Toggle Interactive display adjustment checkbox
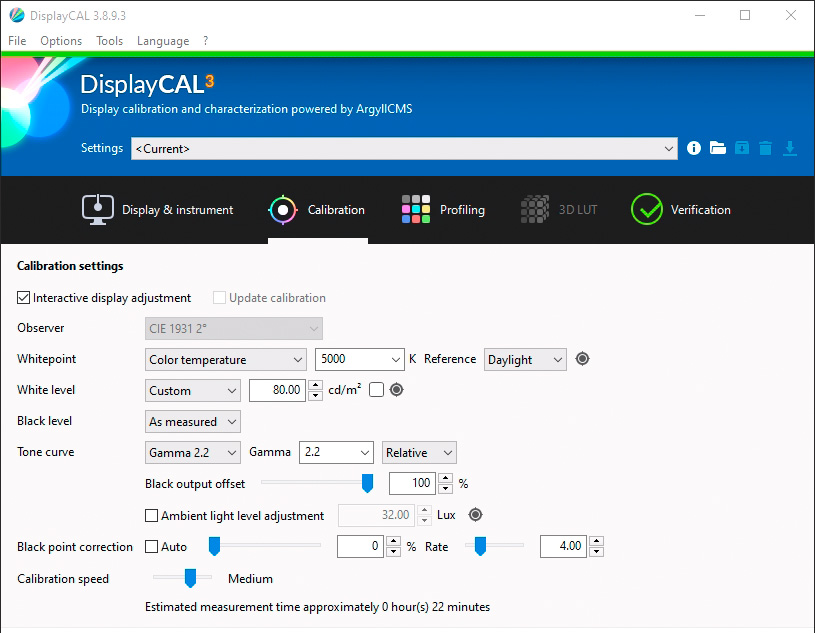 coord(23,298)
